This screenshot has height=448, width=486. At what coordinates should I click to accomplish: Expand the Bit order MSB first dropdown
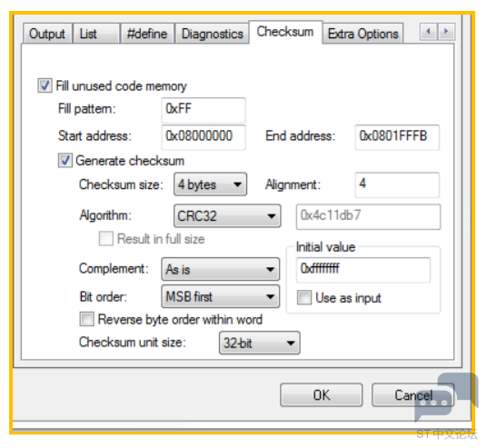coord(221,297)
